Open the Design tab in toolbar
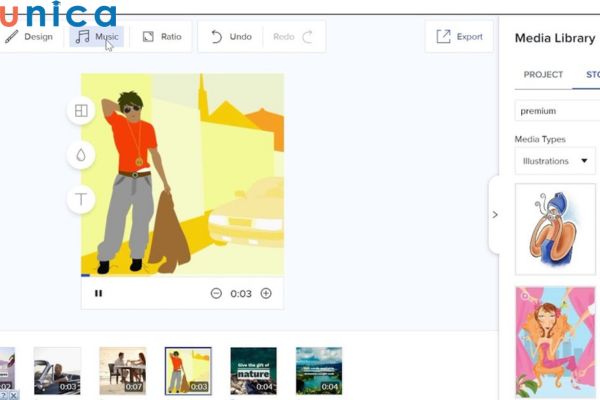This screenshot has height=400, width=600. coord(29,37)
